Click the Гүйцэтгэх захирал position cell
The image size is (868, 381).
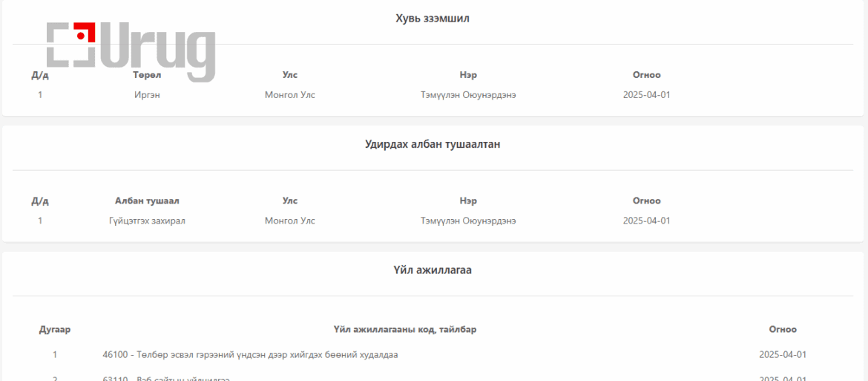[x=147, y=221]
